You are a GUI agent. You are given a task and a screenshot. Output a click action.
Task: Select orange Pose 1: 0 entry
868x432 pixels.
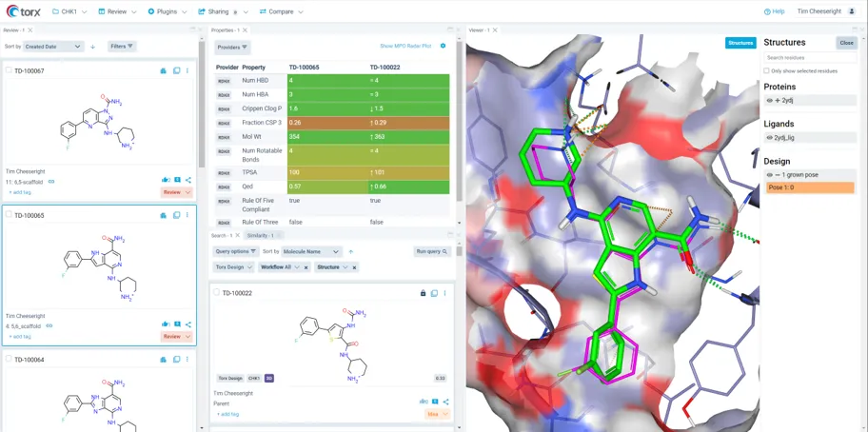point(810,188)
